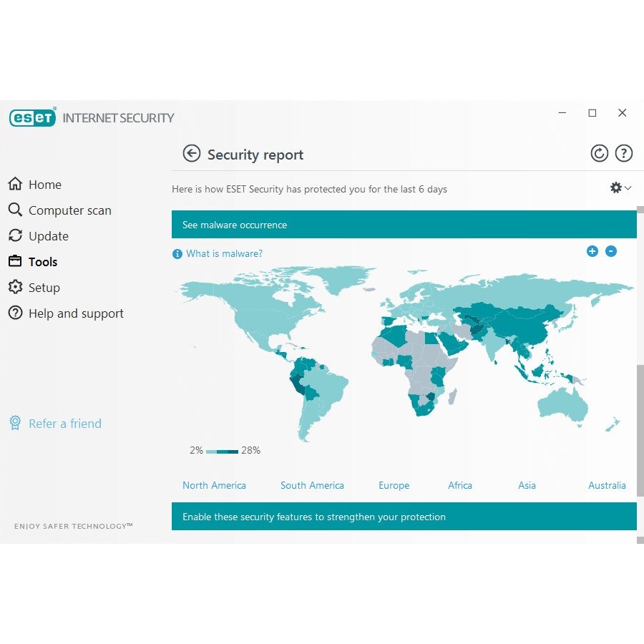This screenshot has width=644, height=644.
Task: Go back using the circled arrow icon
Action: pos(191,154)
